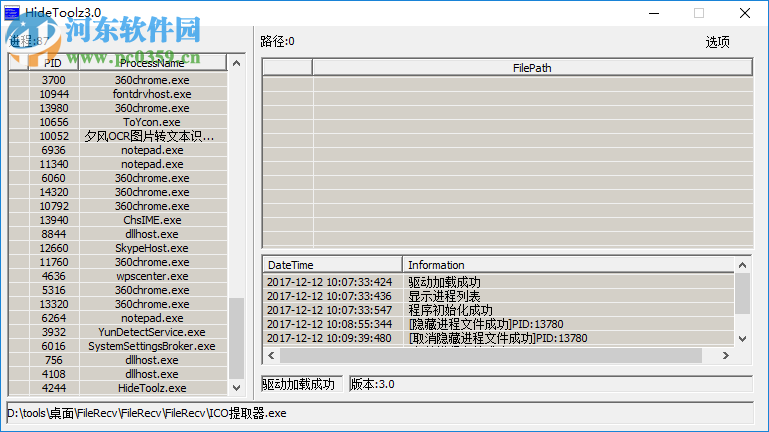Select 360chrome.exe with PID 11760
This screenshot has width=769, height=432.
pos(118,262)
